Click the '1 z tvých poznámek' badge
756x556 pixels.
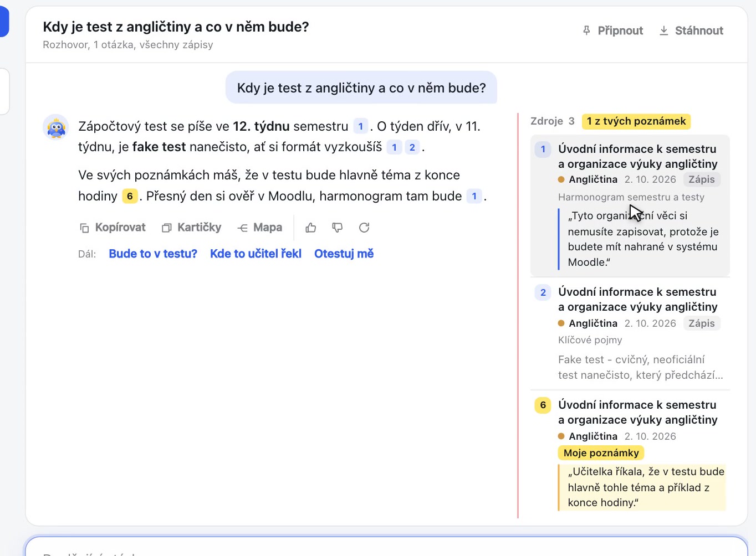[636, 121]
